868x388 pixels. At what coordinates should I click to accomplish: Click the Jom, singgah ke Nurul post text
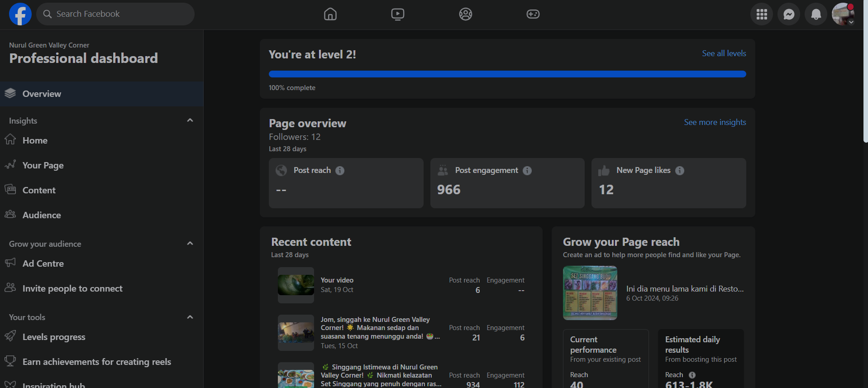click(380, 328)
